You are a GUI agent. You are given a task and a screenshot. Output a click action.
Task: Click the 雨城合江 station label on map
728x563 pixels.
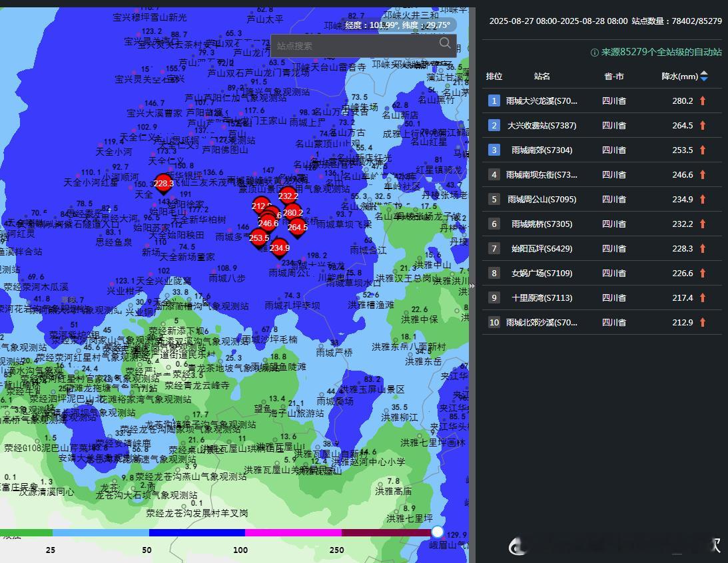[368, 250]
